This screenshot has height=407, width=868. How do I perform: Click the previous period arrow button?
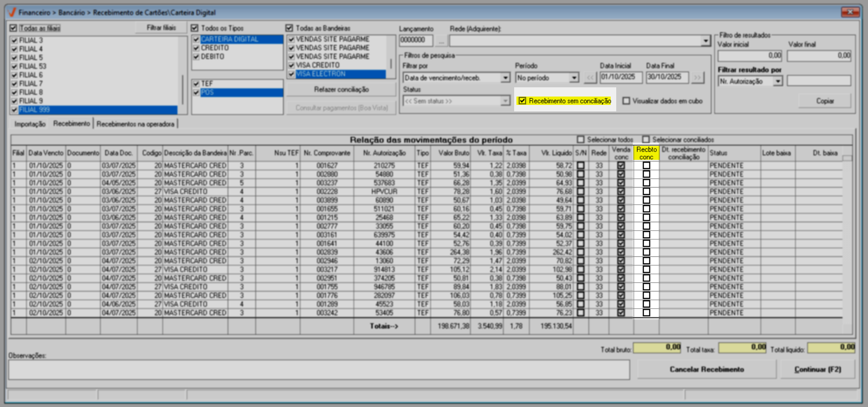[x=590, y=78]
